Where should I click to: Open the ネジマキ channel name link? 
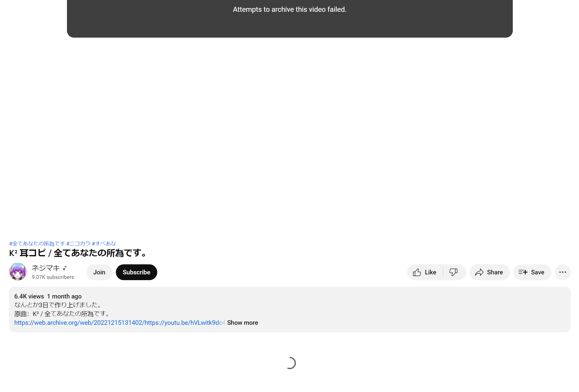pos(46,268)
